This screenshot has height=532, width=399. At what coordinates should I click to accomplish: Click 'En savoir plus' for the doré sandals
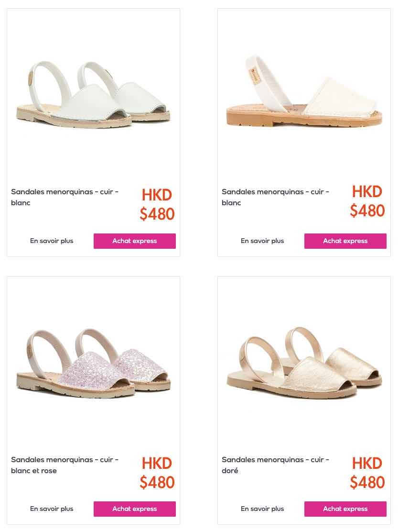[x=262, y=509]
